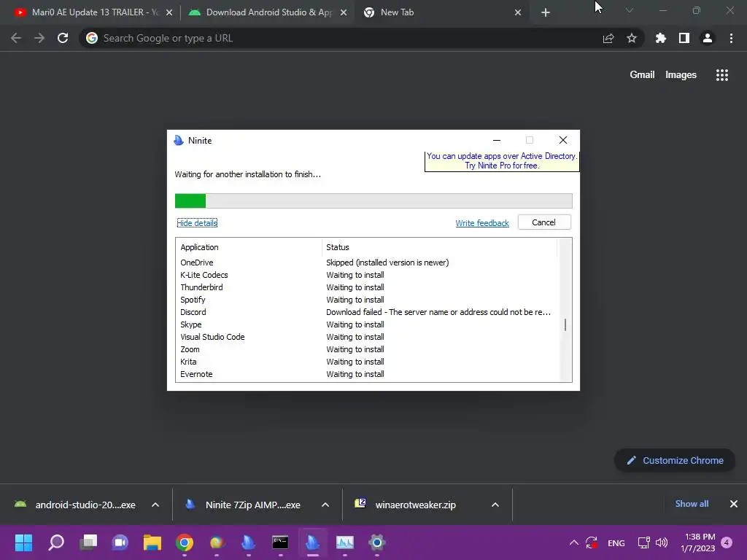Open taskbar Search magnifier
Image resolution: width=747 pixels, height=560 pixels.
56,542
